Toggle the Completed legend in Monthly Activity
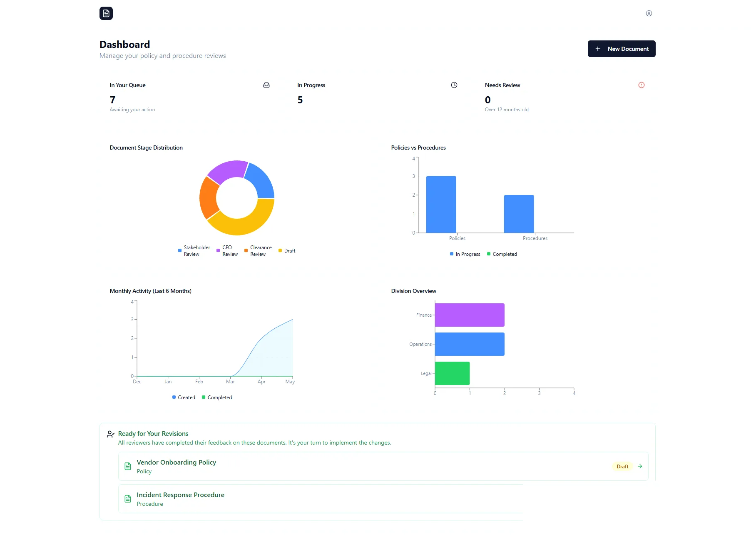The width and height of the screenshot is (756, 535). 217,397
